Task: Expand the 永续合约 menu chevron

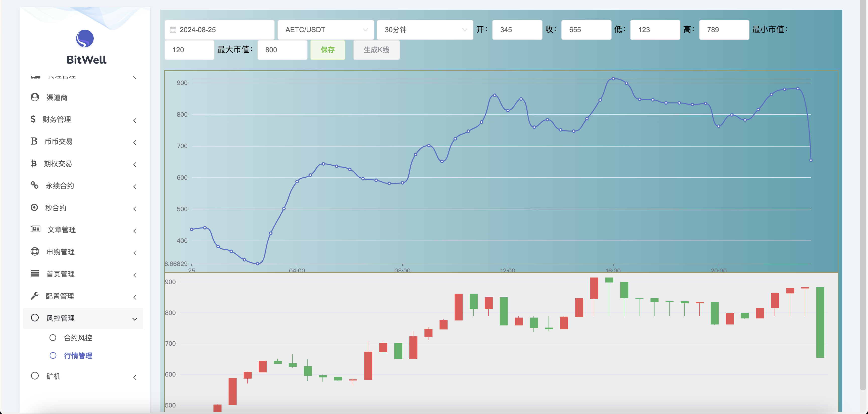Action: 135,187
